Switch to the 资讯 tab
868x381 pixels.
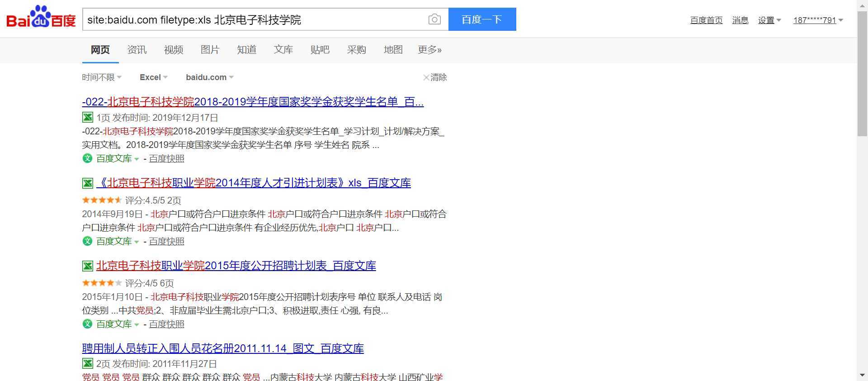click(x=137, y=50)
